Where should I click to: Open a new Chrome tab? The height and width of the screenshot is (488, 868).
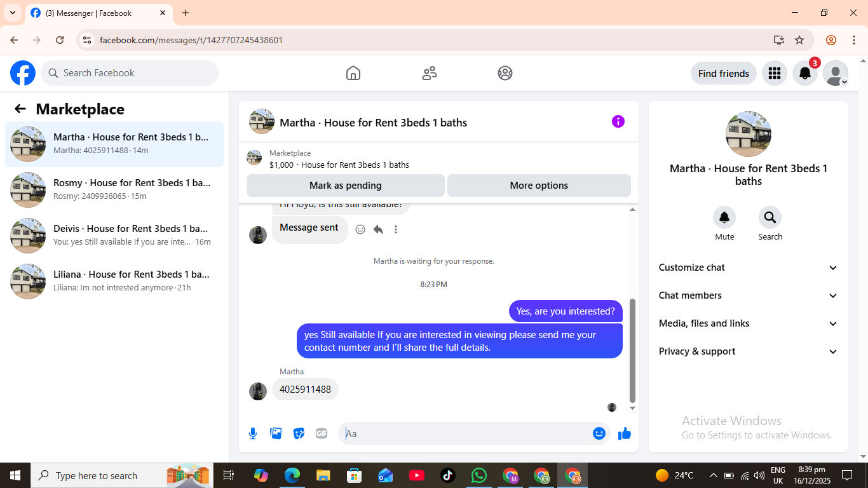[x=186, y=13]
